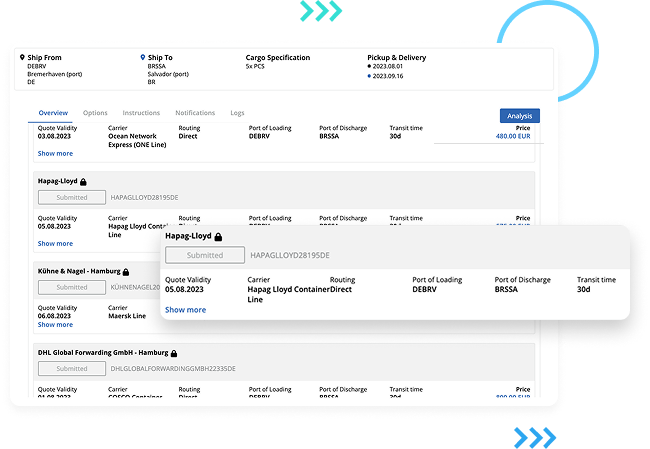Click lock icon next to Kühne & Nagel - Hamburg
The width and height of the screenshot is (650, 449).
(134, 271)
